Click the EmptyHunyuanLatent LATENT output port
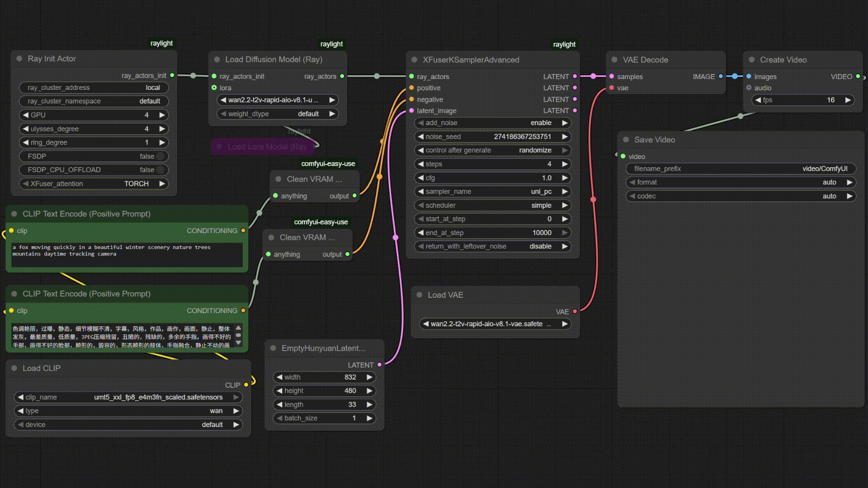868x488 pixels. pos(379,365)
